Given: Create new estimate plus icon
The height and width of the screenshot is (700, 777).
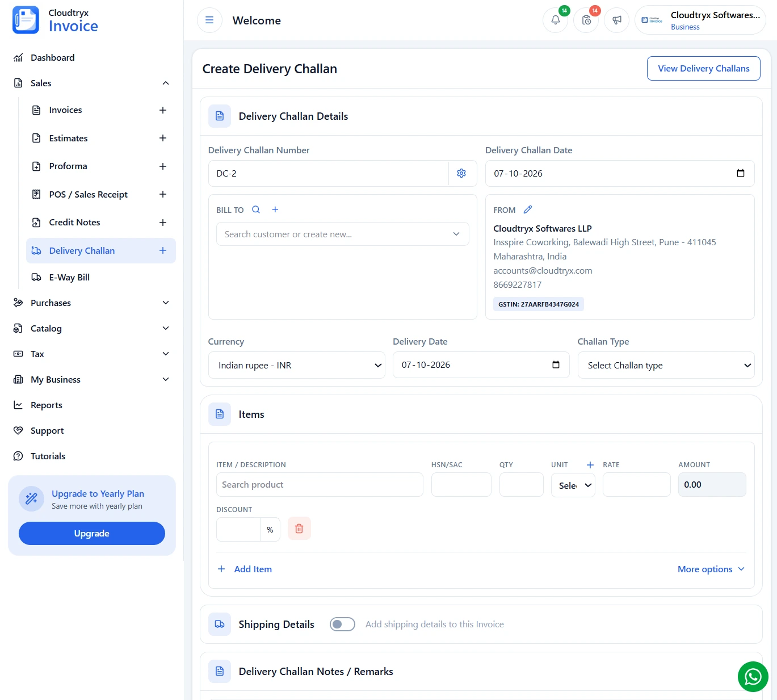Looking at the screenshot, I should tap(163, 138).
